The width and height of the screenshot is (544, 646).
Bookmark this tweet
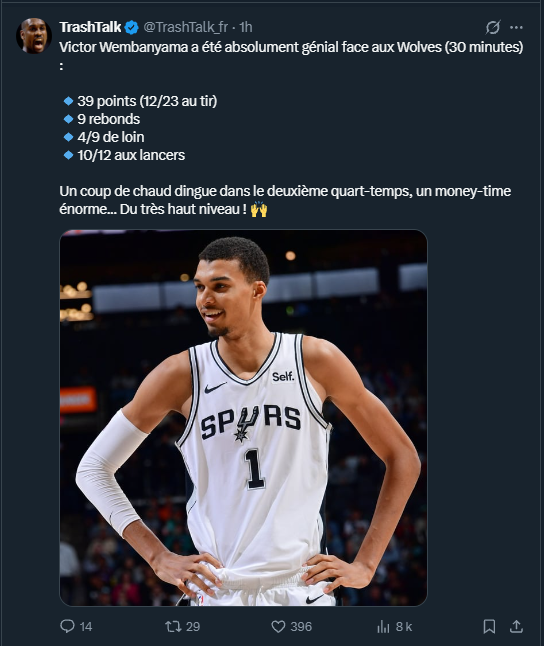489,627
